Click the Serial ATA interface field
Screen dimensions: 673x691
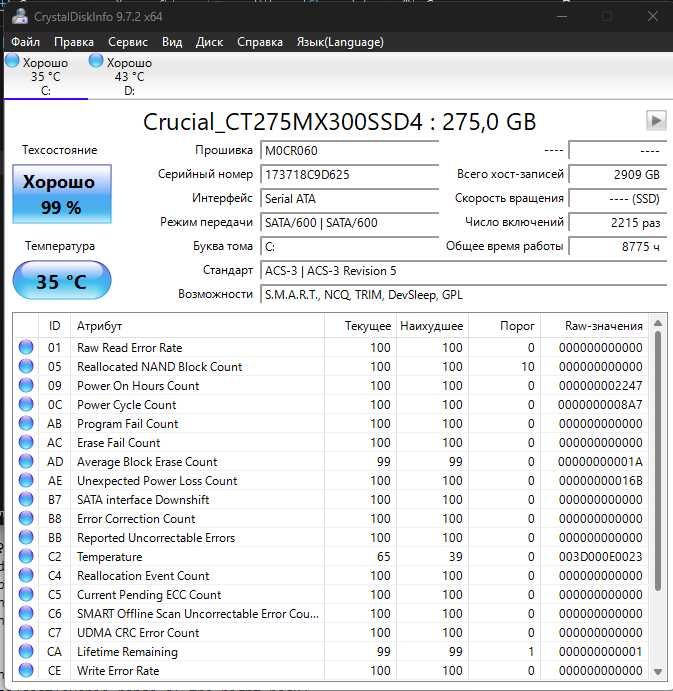[350, 199]
